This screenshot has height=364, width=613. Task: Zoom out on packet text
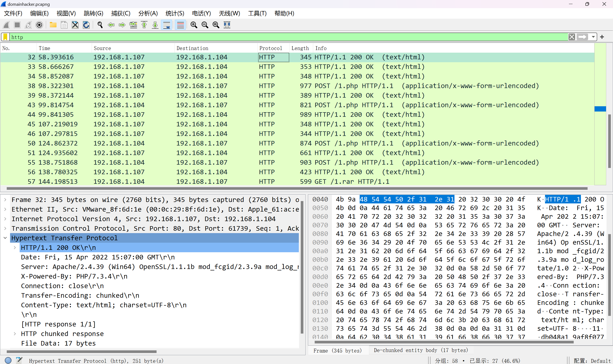pyautogui.click(x=205, y=25)
